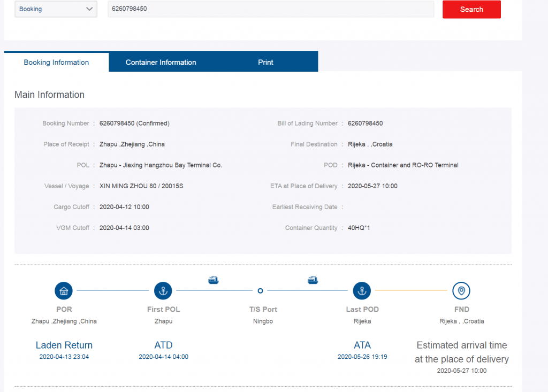
Task: Click the ship icon between Zhapu and Ningbo
Action: tap(213, 280)
